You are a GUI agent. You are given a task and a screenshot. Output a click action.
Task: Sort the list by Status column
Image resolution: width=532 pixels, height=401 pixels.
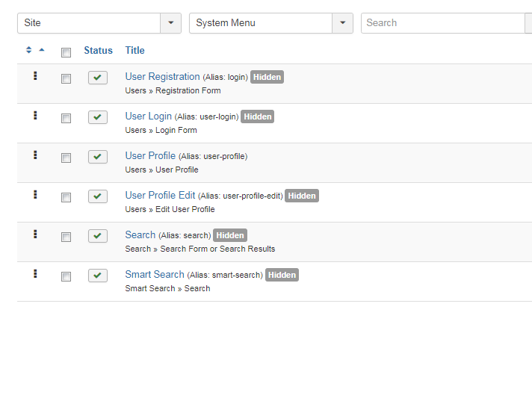click(98, 51)
